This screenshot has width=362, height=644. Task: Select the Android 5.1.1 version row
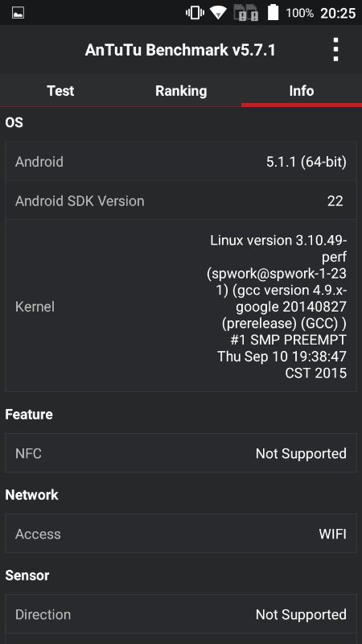(181, 162)
